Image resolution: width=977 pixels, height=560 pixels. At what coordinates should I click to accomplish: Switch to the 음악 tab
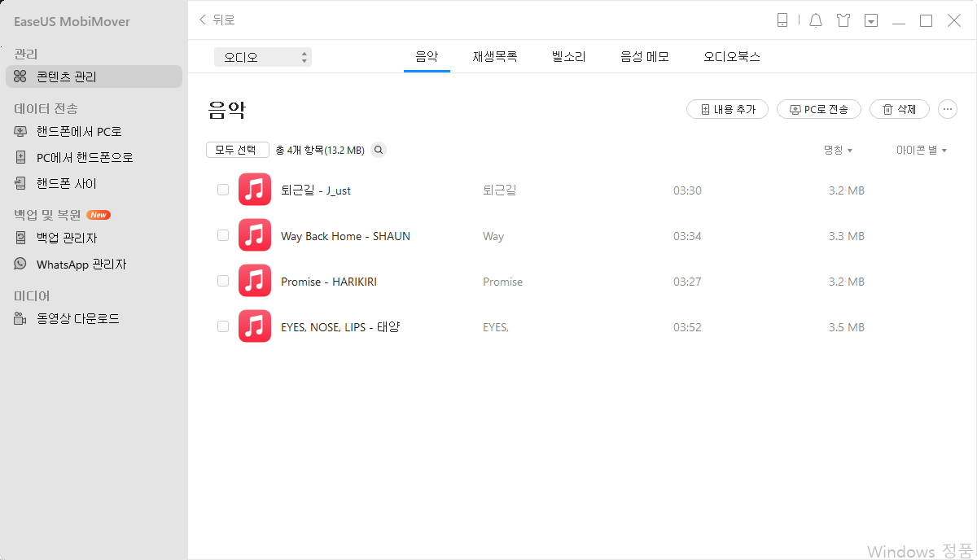tap(427, 57)
